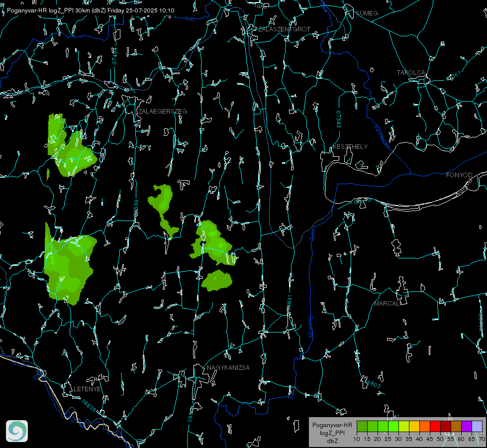The height and width of the screenshot is (448, 487).
Task: Click the 07343 road number label
Action: point(338,119)
